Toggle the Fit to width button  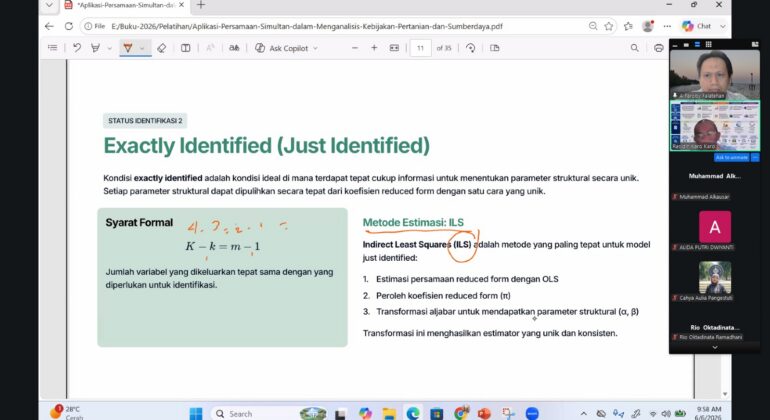[x=394, y=48]
